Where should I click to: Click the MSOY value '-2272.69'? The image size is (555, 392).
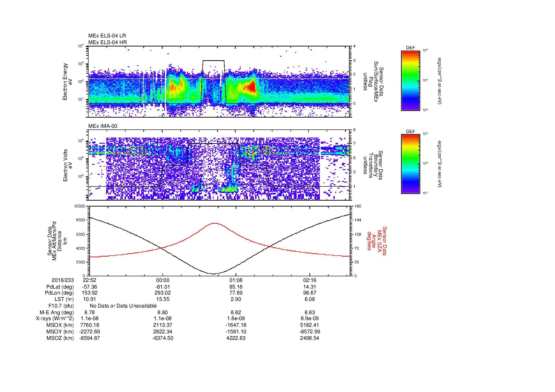(x=89, y=332)
